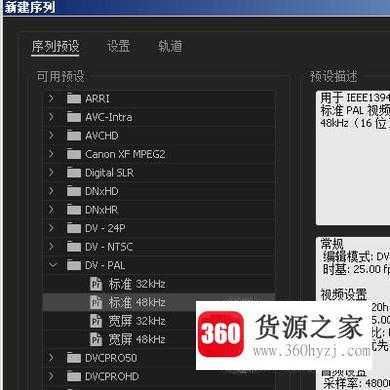
Task: Select the Canon XF MPEG2 label
Action: point(125,154)
